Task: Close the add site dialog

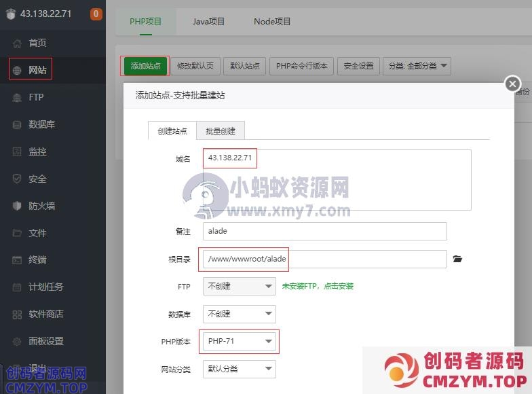Action: [512, 84]
